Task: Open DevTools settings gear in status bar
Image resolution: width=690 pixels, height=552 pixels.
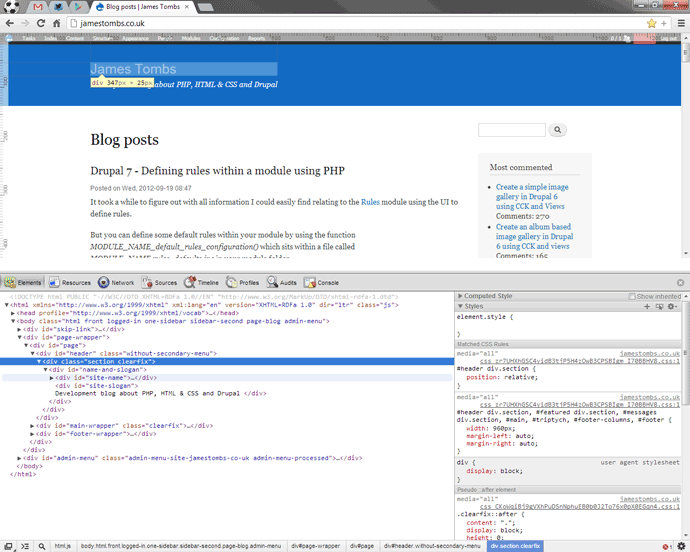Action: [x=681, y=546]
